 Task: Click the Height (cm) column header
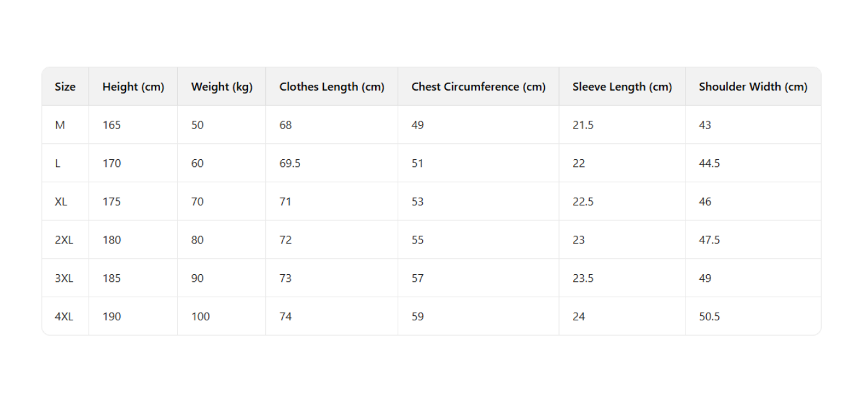133,87
